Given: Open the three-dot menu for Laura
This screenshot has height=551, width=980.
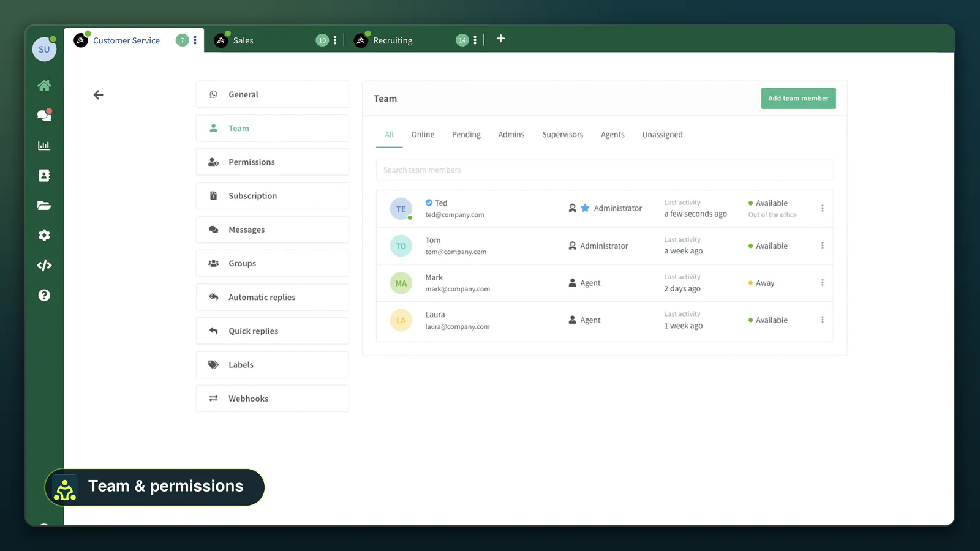Looking at the screenshot, I should point(823,320).
